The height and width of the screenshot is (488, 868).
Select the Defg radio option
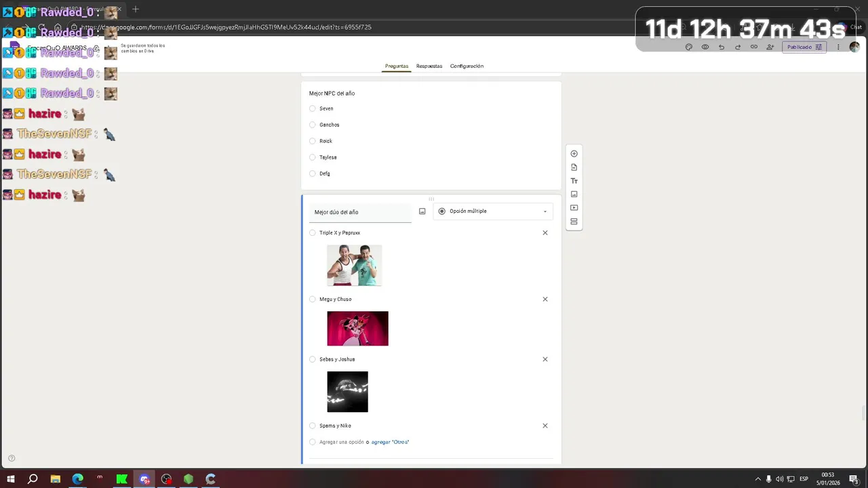[x=313, y=174]
